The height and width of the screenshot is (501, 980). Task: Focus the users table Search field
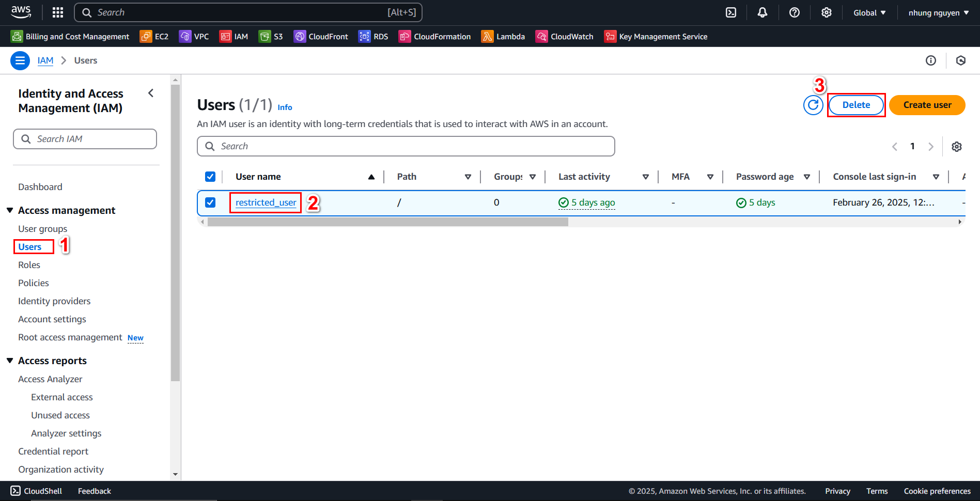point(406,146)
